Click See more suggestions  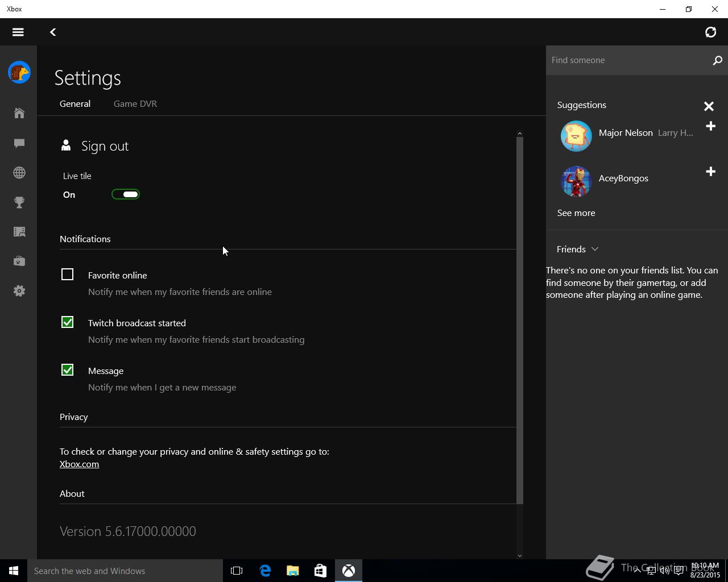pos(576,213)
